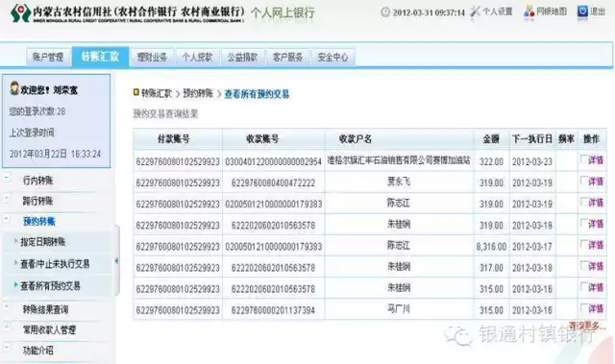Image resolution: width=615 pixels, height=364 pixels.
Task: Collapse 预约转账 sidebar section
Action: [7, 219]
